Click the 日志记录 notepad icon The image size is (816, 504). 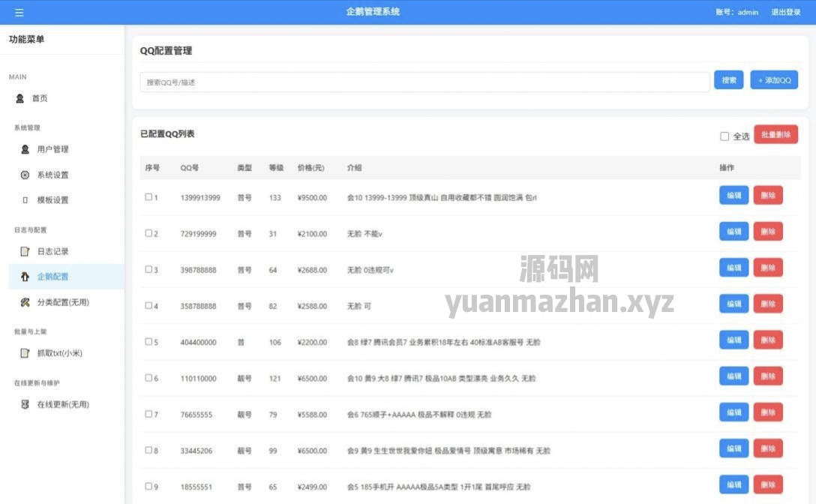pos(25,251)
